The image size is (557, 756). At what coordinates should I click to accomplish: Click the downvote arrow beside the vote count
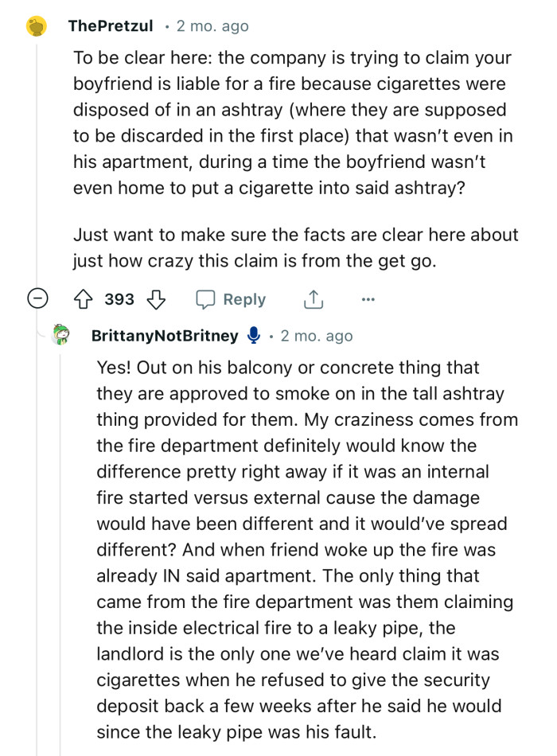(x=157, y=299)
